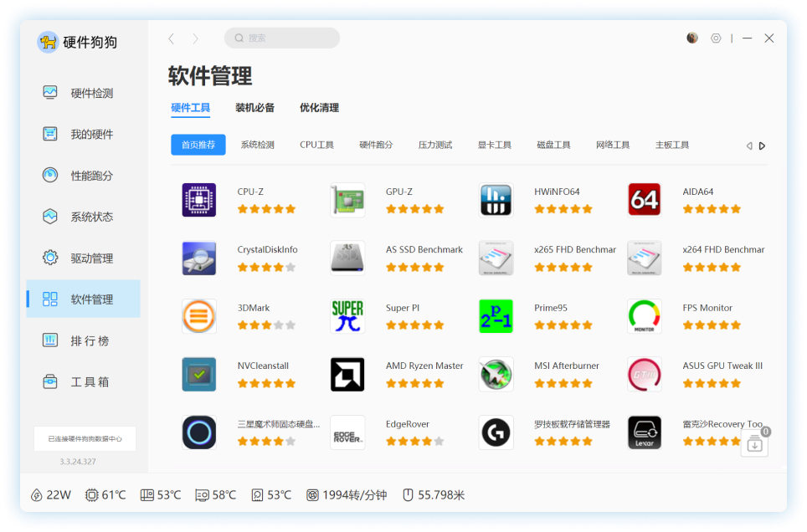Select the 显卡工具 category
The image size is (807, 532).
[x=494, y=145]
